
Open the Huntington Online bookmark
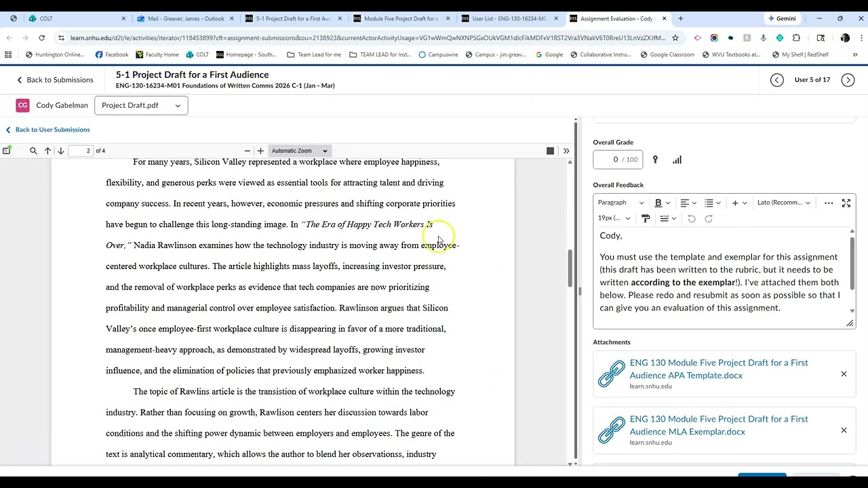[x=55, y=54]
